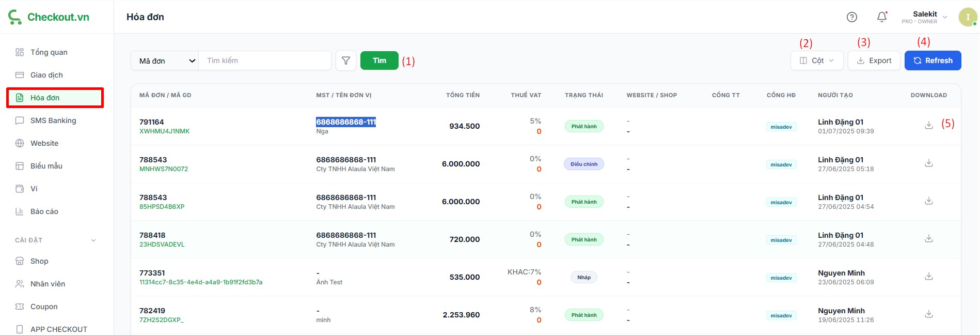Collapse the CÀI ĐẶT section

(x=93, y=240)
